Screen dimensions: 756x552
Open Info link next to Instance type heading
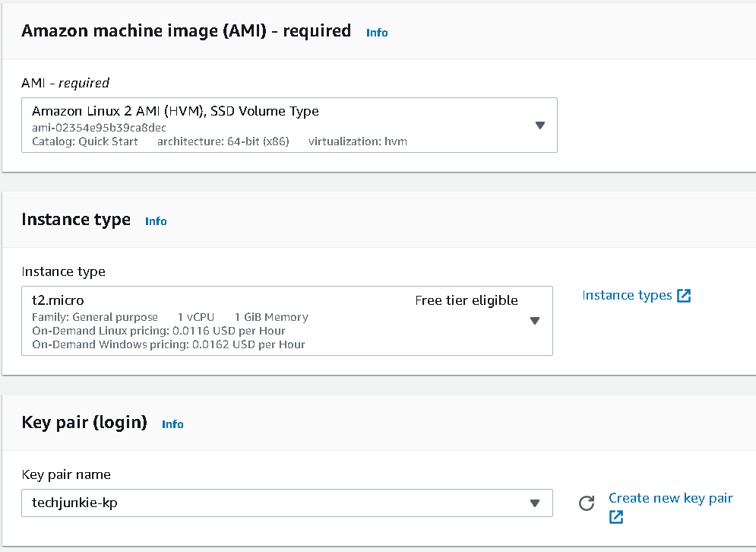click(156, 221)
